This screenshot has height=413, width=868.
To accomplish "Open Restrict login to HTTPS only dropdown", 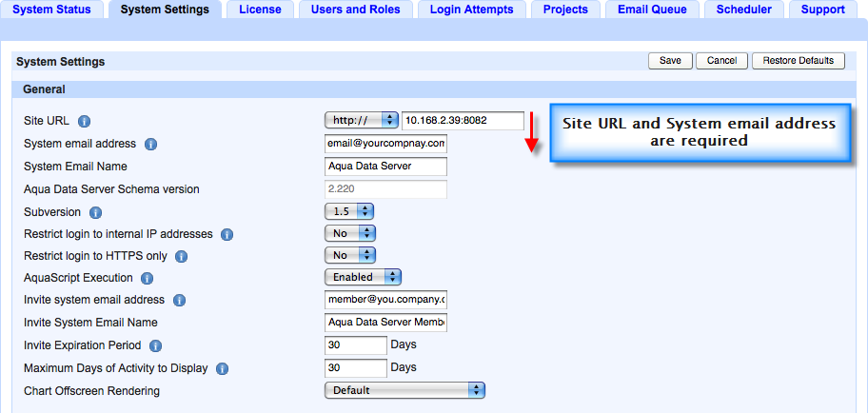I will coord(350,255).
